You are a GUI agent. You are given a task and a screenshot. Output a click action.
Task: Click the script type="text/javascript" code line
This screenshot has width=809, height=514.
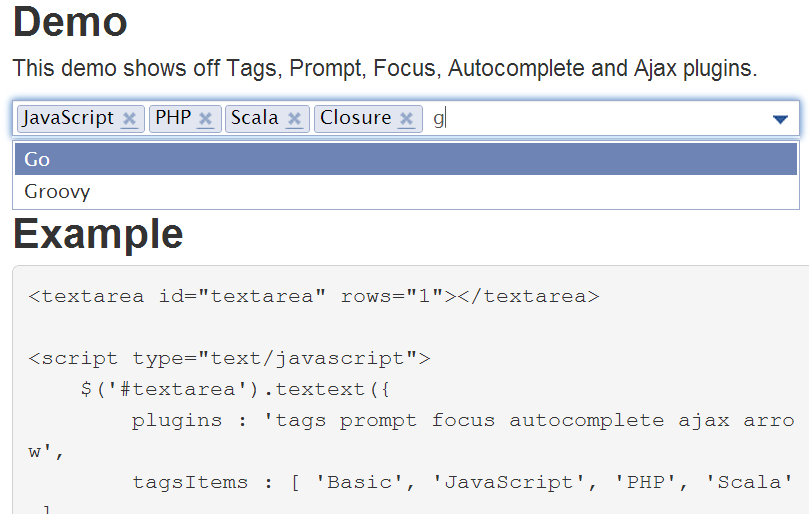click(x=229, y=358)
